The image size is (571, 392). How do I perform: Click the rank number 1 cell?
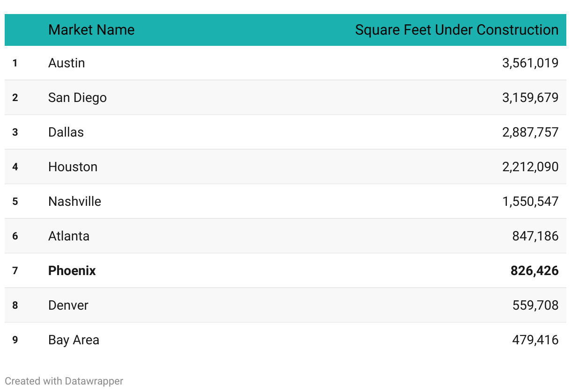click(x=15, y=63)
